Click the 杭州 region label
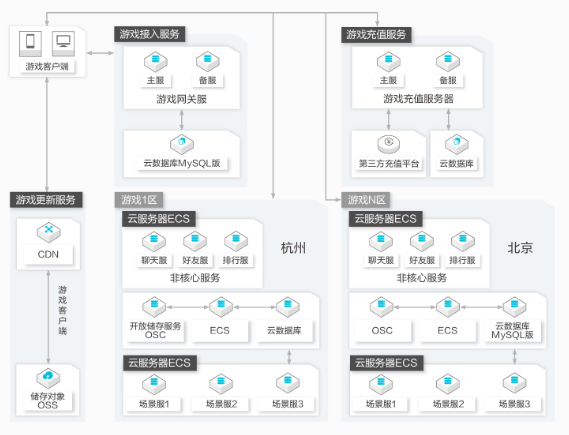Viewport: 569px width, 435px height. click(x=293, y=248)
